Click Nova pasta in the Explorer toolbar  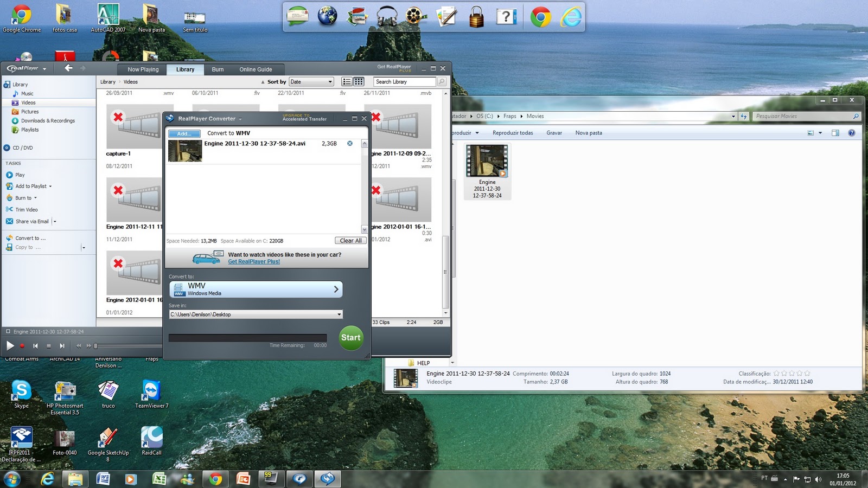pyautogui.click(x=589, y=133)
